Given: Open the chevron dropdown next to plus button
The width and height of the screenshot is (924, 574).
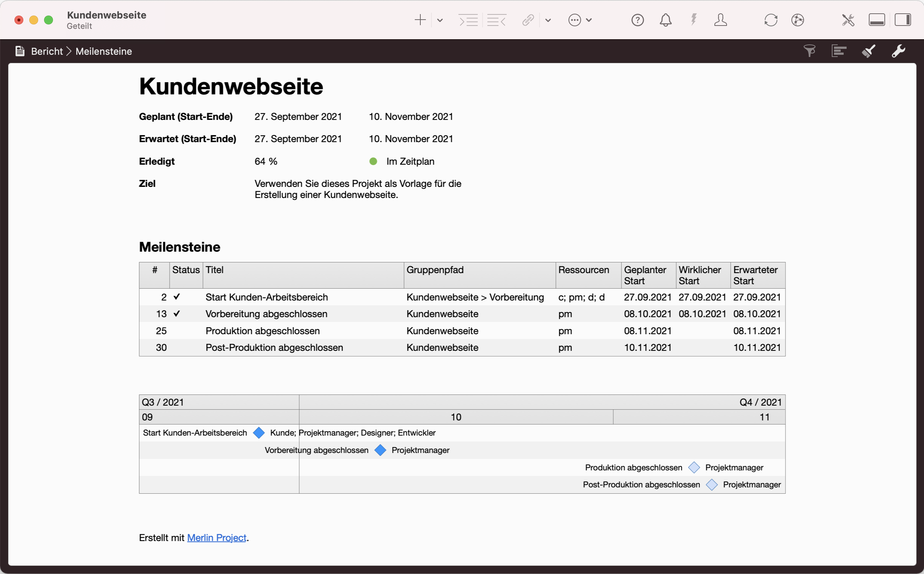Looking at the screenshot, I should pos(440,20).
